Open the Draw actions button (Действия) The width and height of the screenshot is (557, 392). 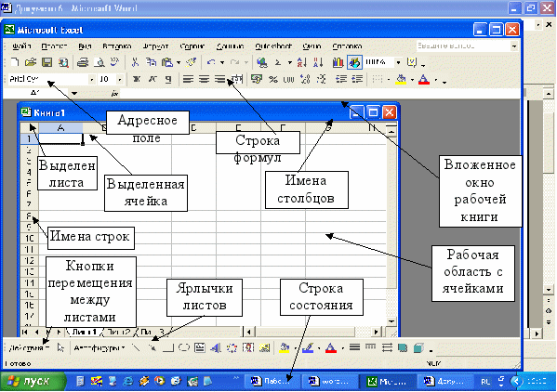29,348
